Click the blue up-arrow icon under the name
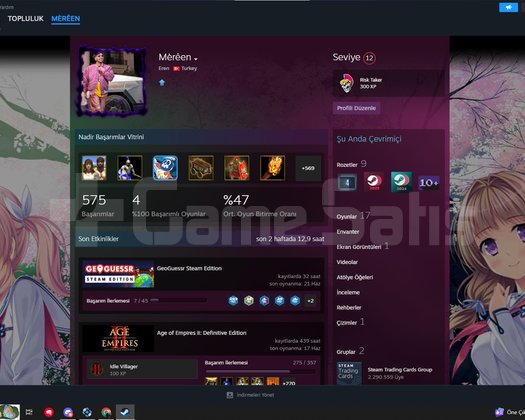 click(x=162, y=82)
